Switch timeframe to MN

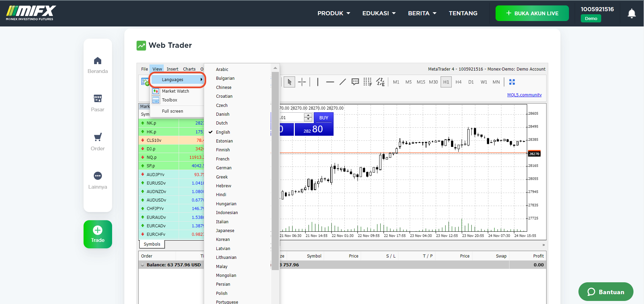click(496, 82)
